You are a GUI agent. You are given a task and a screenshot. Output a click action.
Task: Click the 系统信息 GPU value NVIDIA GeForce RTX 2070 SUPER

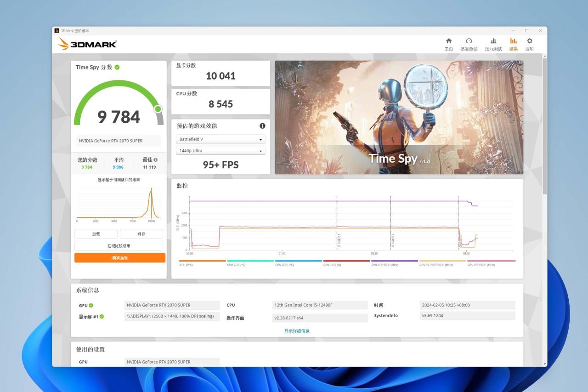click(x=172, y=305)
